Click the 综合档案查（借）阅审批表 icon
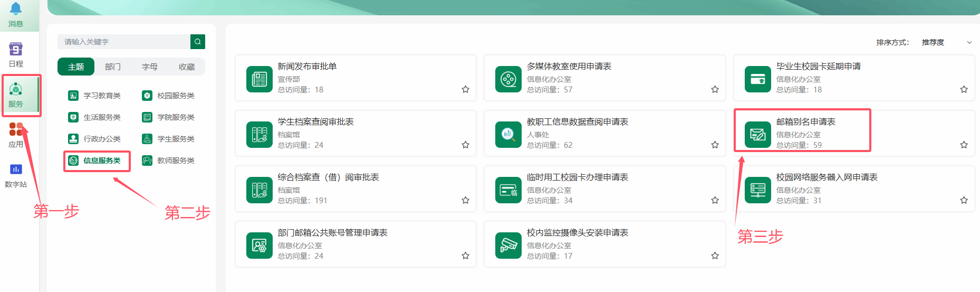The height and width of the screenshot is (292, 980). pos(260,190)
